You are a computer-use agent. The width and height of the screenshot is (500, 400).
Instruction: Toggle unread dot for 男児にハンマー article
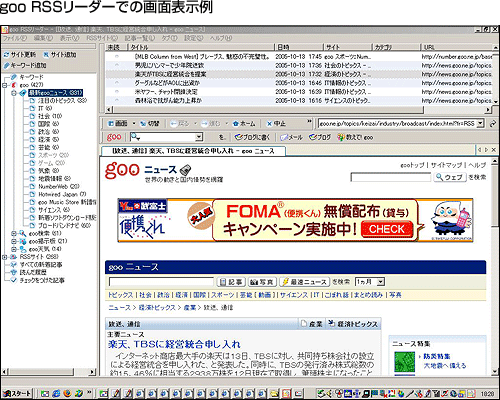(x=117, y=65)
